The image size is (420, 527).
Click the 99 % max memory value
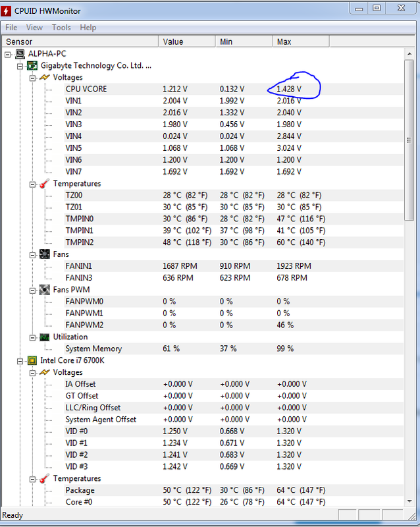pos(285,348)
